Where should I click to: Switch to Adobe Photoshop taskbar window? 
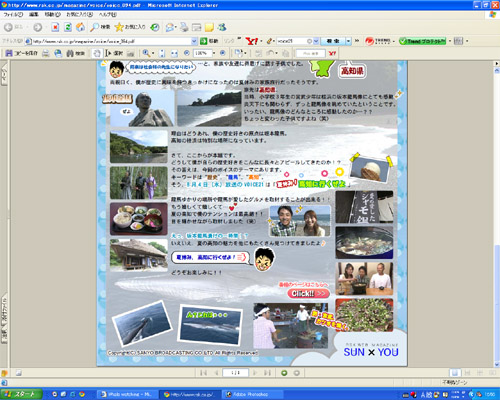[x=252, y=394]
